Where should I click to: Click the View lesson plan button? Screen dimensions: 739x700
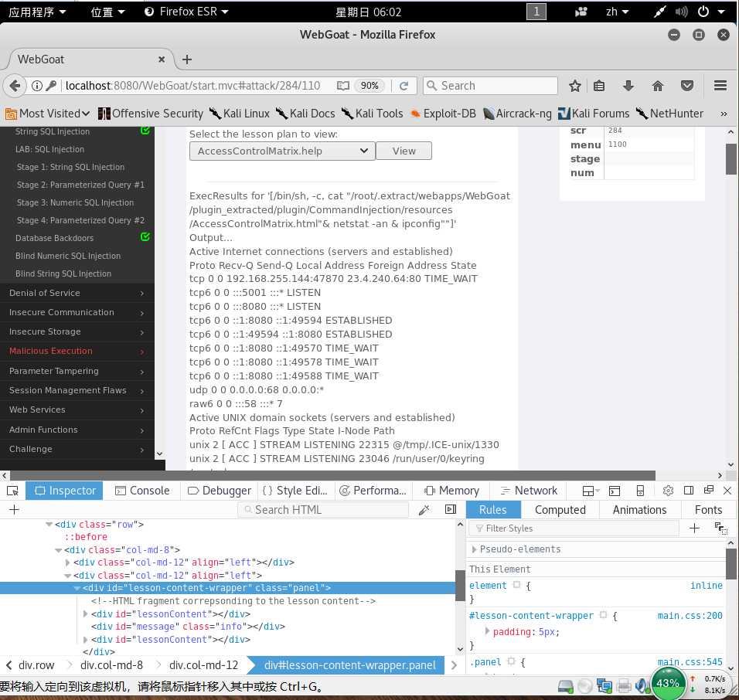coord(404,151)
